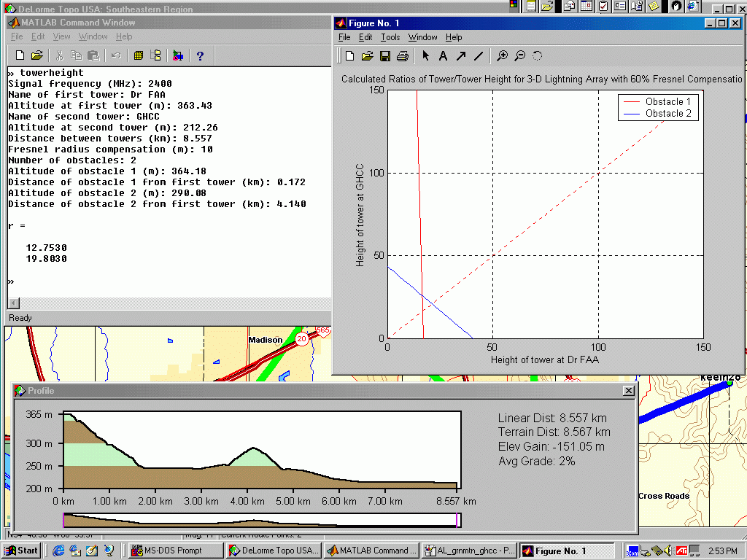Open File menu in MATLAB Command Window
The height and width of the screenshot is (560, 747).
point(17,36)
